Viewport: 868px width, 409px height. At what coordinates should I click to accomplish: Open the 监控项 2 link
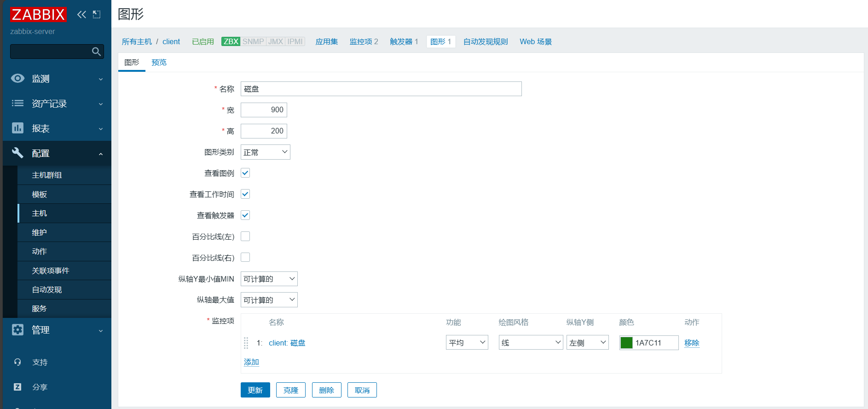364,41
